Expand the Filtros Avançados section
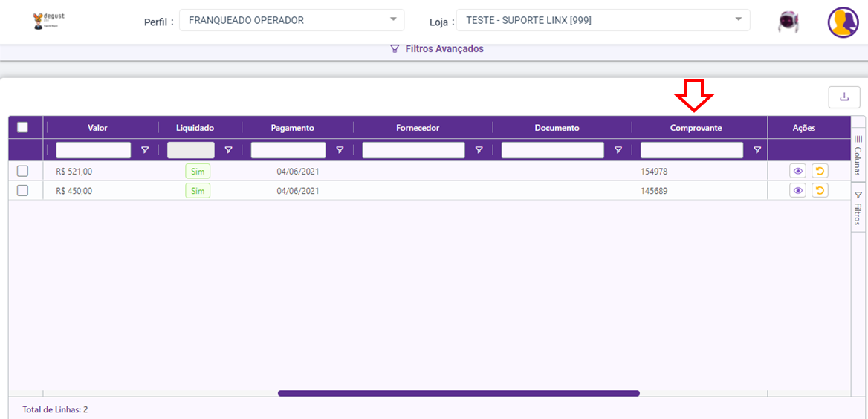868x419 pixels. tap(437, 49)
